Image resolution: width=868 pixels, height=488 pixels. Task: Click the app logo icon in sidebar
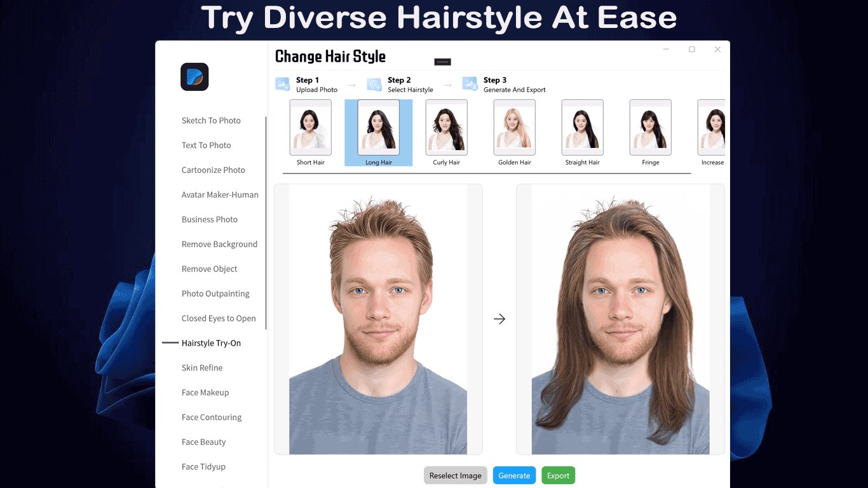(x=194, y=77)
